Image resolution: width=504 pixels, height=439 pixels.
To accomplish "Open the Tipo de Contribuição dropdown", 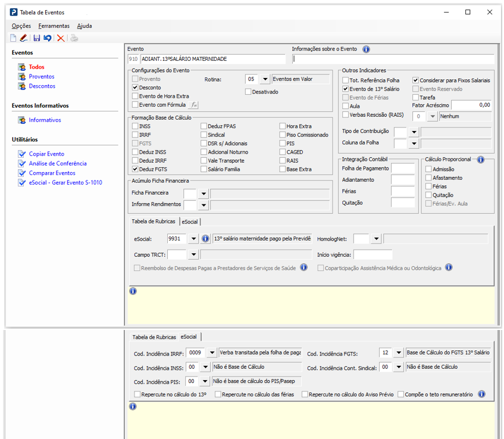I will click(414, 132).
